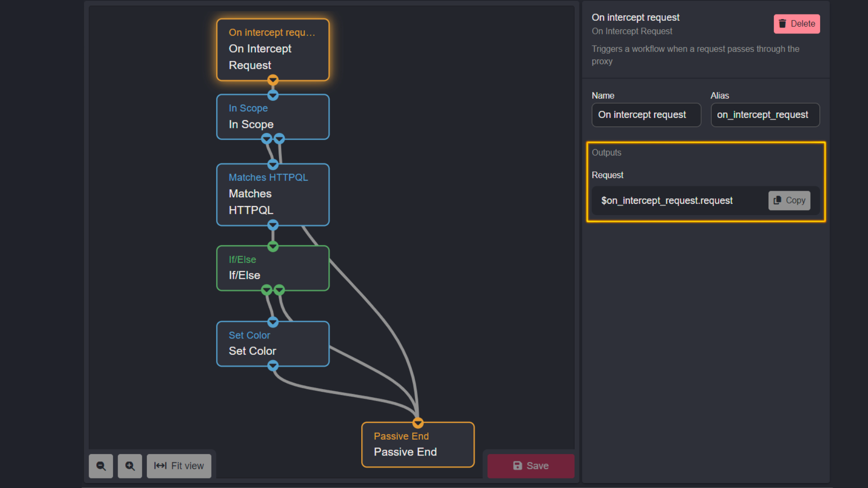Click the Passive End terminal node

[417, 444]
